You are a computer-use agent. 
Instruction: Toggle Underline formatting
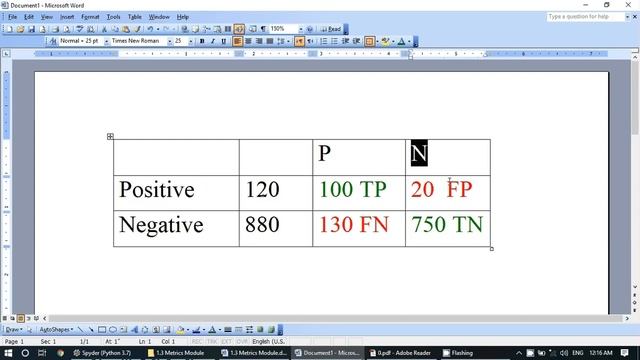pyautogui.click(x=223, y=41)
